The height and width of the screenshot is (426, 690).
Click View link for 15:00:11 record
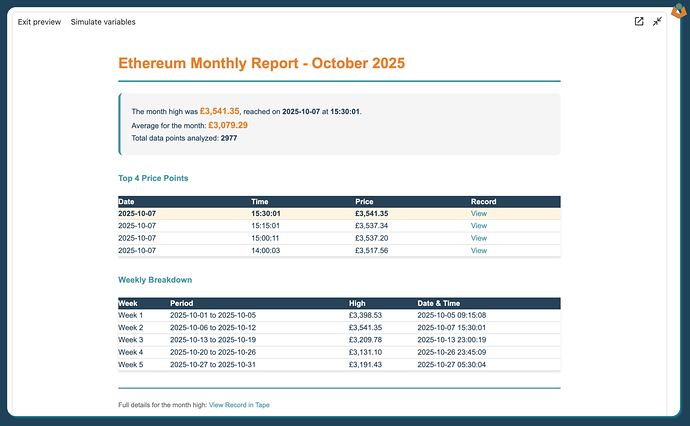[x=479, y=238]
